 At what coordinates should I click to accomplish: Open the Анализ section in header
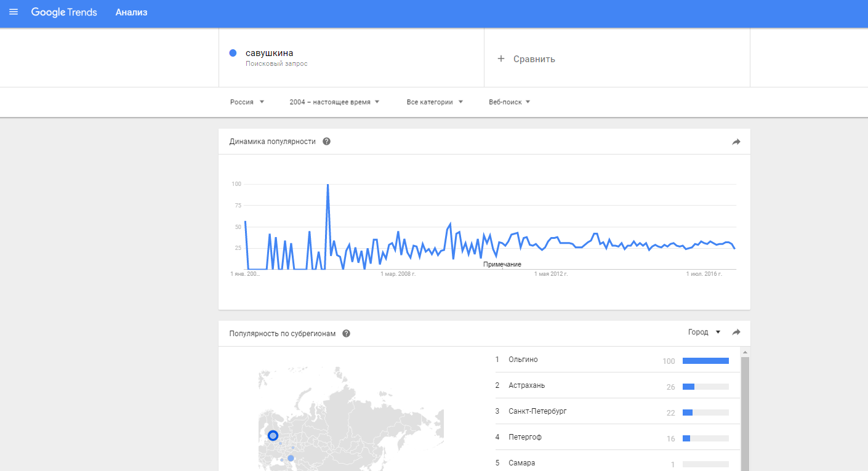point(131,12)
